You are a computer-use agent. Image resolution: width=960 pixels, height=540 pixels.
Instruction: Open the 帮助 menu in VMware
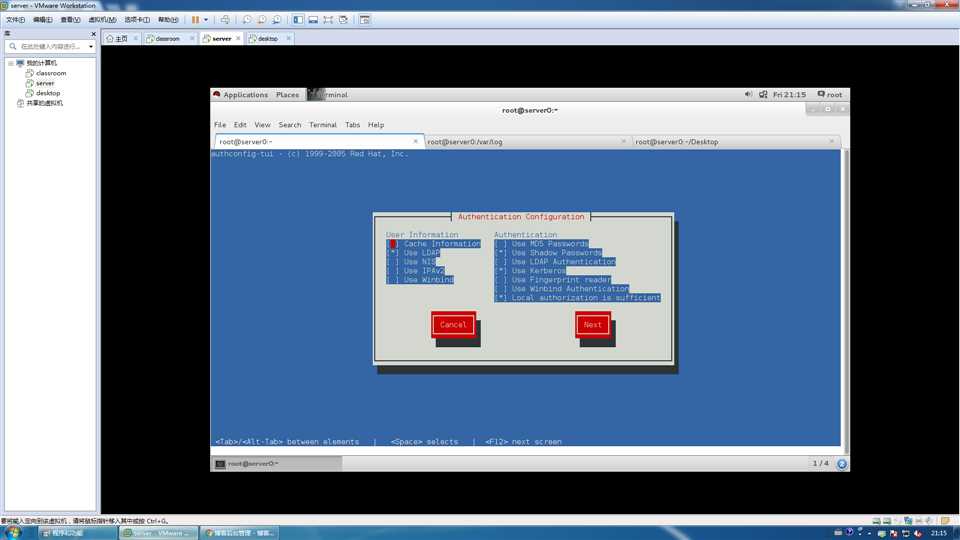click(168, 20)
